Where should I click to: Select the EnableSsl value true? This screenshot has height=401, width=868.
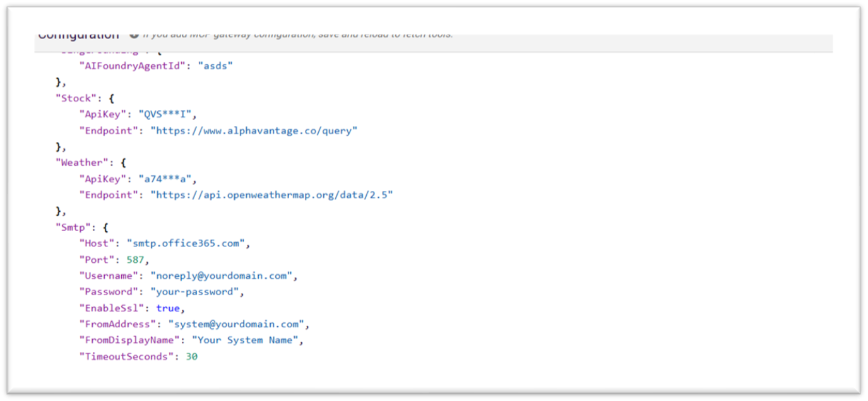(x=168, y=308)
